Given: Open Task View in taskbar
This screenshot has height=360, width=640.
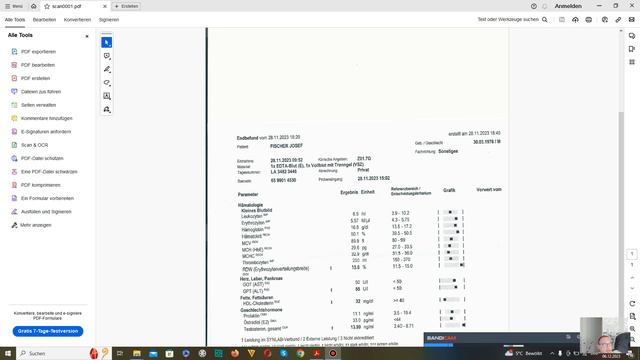Looking at the screenshot, I should (x=120, y=353).
